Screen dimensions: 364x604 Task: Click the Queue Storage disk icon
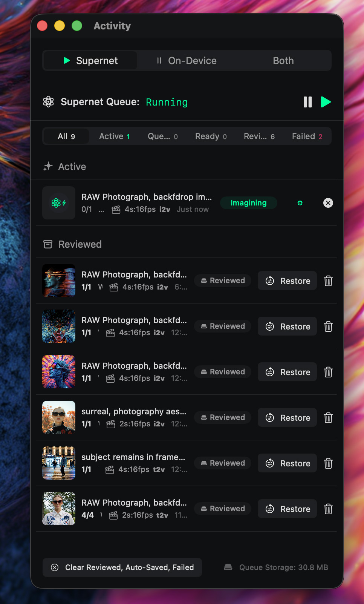(x=228, y=567)
